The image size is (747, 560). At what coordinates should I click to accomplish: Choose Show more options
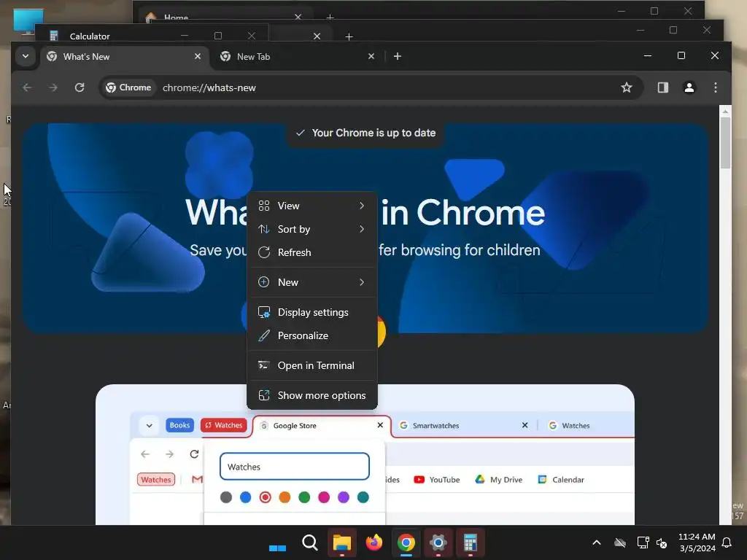[x=312, y=395]
